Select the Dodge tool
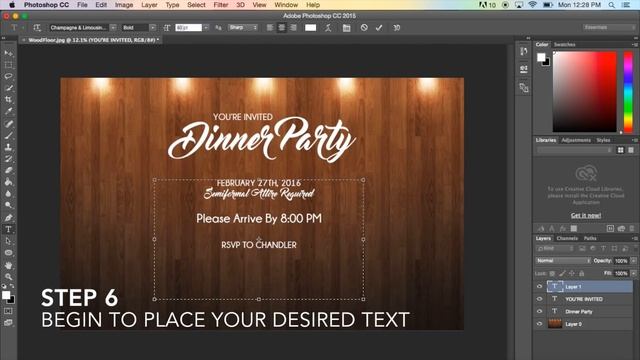640x360 pixels. point(8,205)
